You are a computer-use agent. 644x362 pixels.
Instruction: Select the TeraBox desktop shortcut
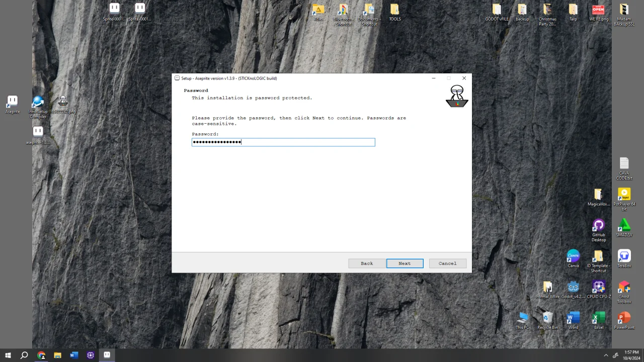click(x=624, y=258)
